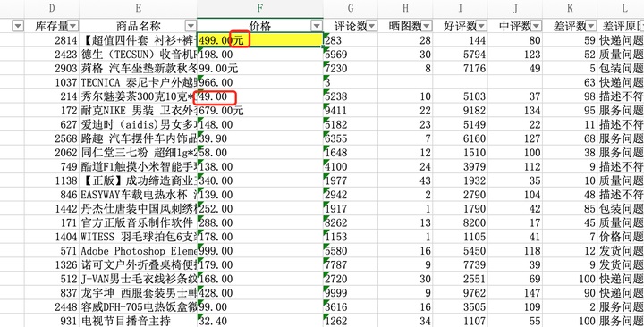Click neutral review cell 147
The image size is (644, 327).
515,293
